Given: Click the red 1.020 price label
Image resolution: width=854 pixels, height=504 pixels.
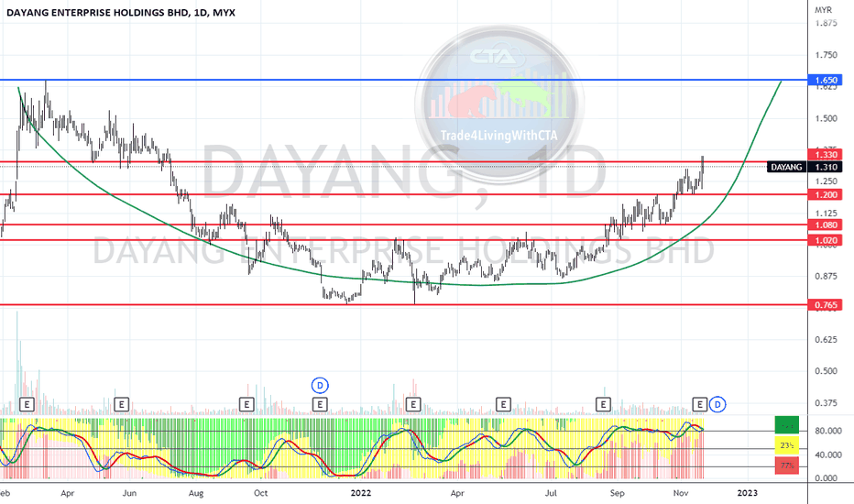Looking at the screenshot, I should 825,240.
